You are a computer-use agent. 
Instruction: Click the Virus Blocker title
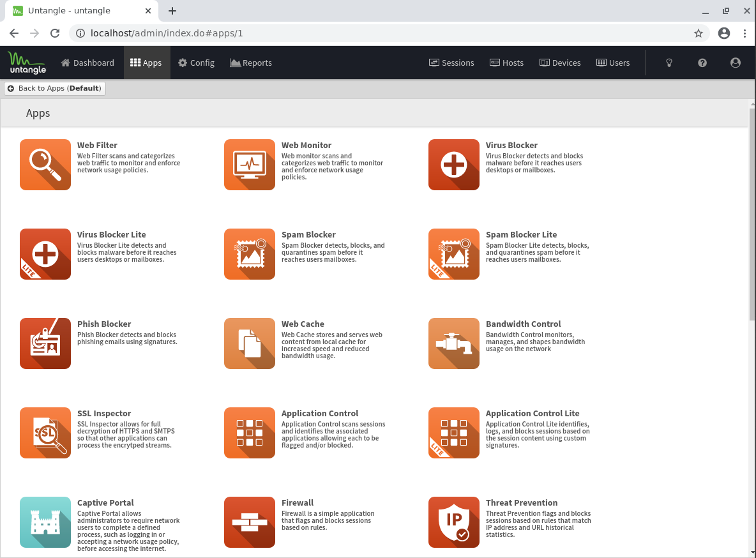pyautogui.click(x=511, y=145)
